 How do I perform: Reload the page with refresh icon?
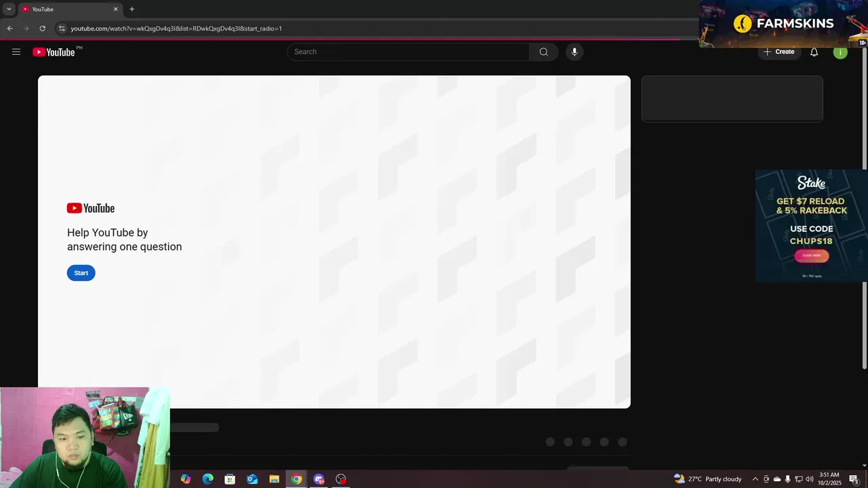pyautogui.click(x=42, y=28)
